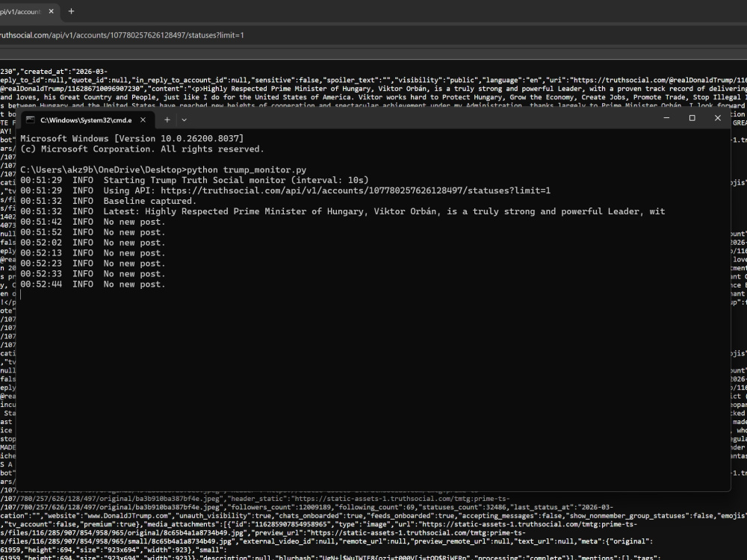The image size is (747, 560).
Task: Select the cmd.exe terminal tab
Action: (86, 120)
